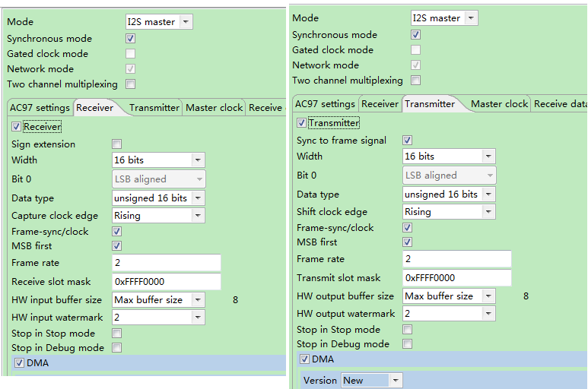
Task: Toggle Receiver DMA checkbox
Action: coord(19,363)
